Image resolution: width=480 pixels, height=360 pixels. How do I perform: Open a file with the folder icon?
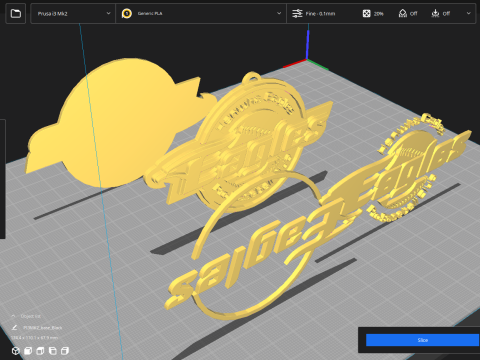[16, 14]
